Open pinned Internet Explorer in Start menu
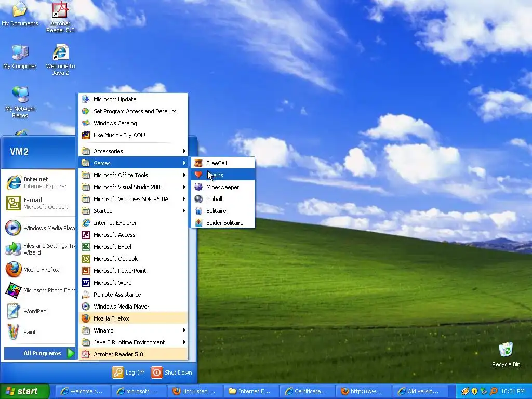Viewport: 532px width, 399px height. point(39,182)
